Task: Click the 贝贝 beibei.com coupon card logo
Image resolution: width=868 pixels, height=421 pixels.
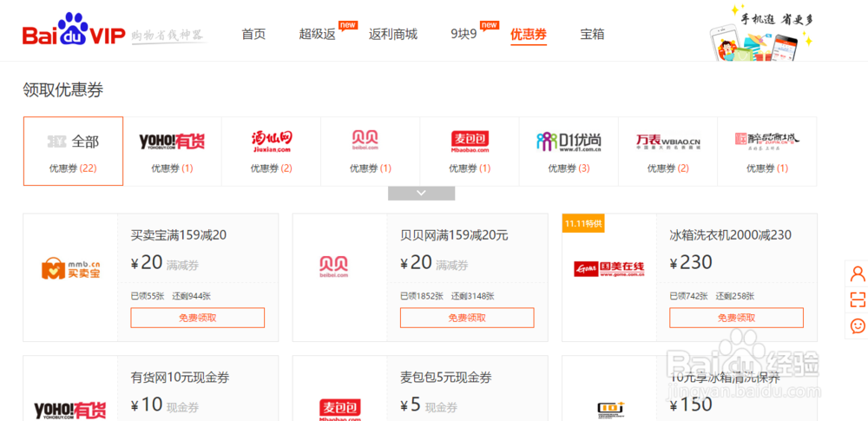Action: [333, 267]
